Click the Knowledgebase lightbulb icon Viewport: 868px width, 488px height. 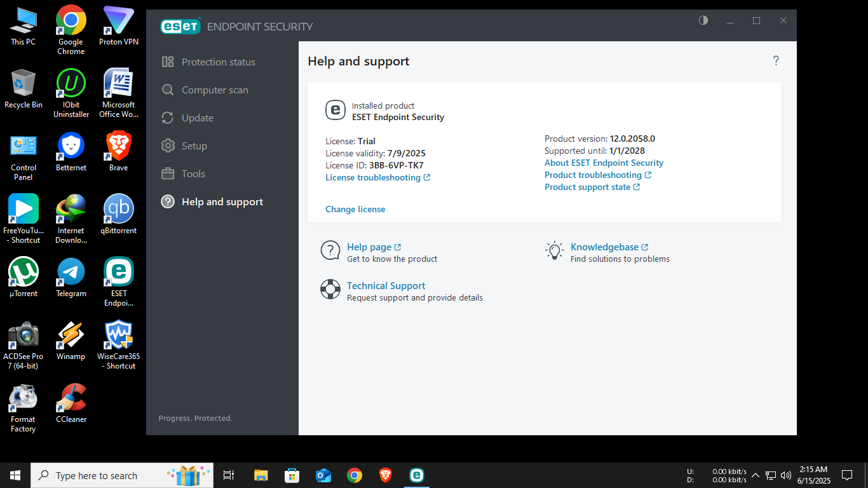555,250
